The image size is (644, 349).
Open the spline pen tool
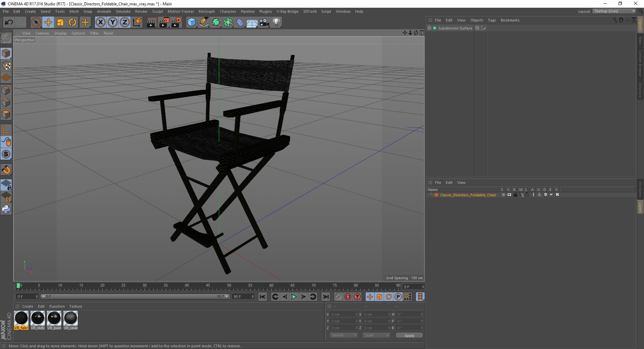click(x=204, y=22)
